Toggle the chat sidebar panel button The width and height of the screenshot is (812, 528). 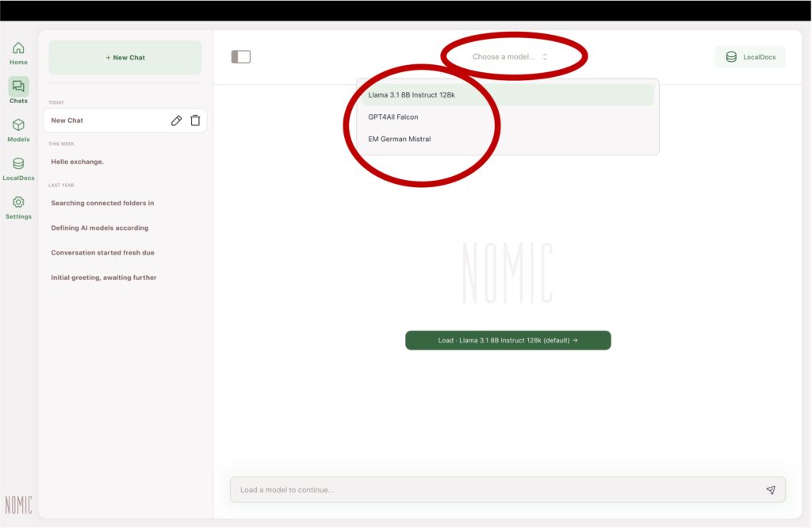click(x=241, y=57)
